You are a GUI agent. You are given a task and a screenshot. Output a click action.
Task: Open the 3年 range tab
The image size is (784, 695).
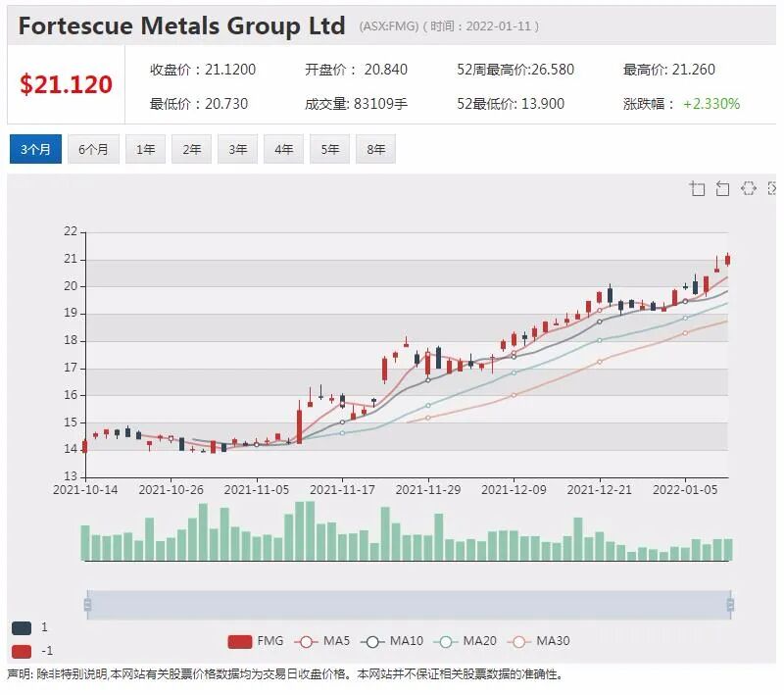pos(237,149)
